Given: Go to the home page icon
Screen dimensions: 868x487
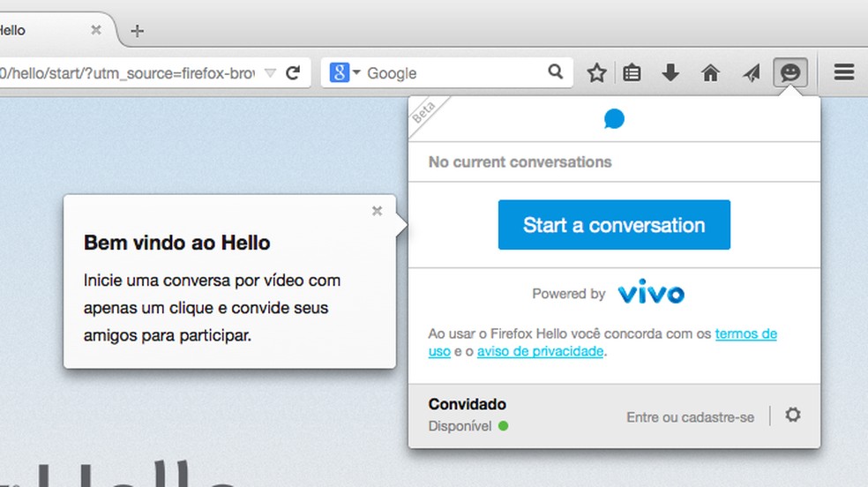Looking at the screenshot, I should coord(710,72).
